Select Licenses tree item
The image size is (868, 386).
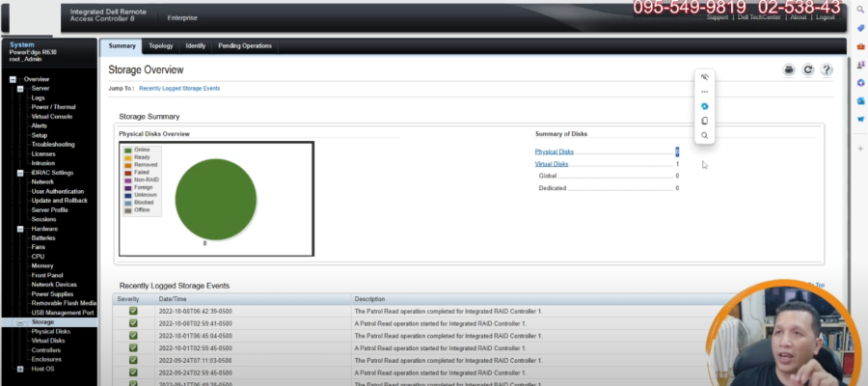pos(43,154)
